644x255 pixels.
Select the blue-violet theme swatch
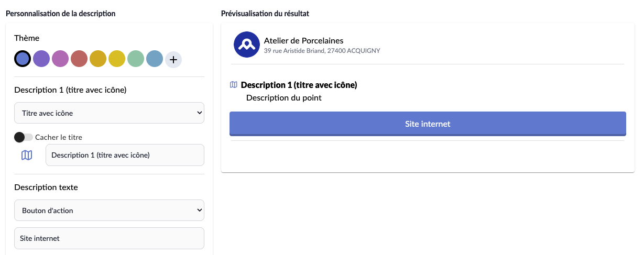coord(23,59)
